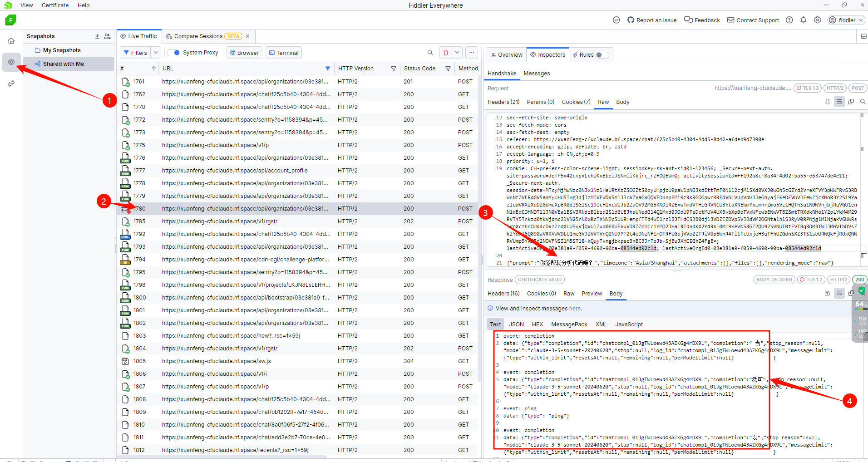Switch to the Messages tab
This screenshot has height=462, width=868.
click(x=537, y=74)
